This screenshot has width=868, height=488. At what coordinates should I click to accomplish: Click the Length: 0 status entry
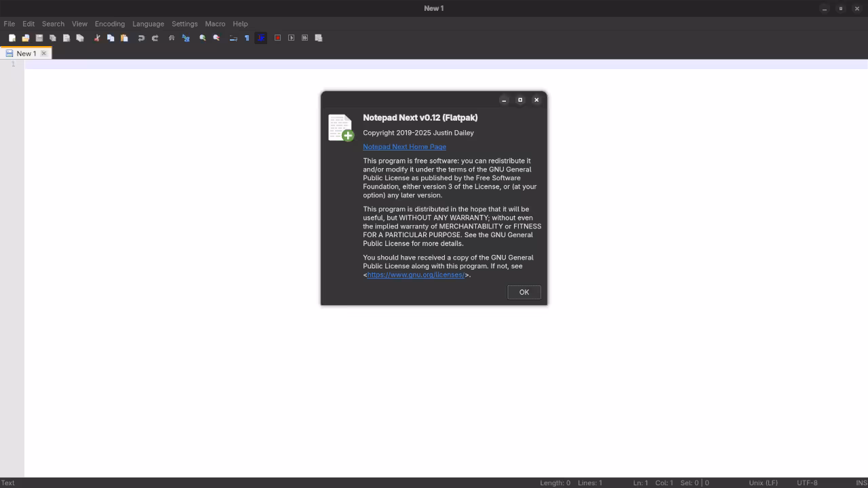point(555,483)
